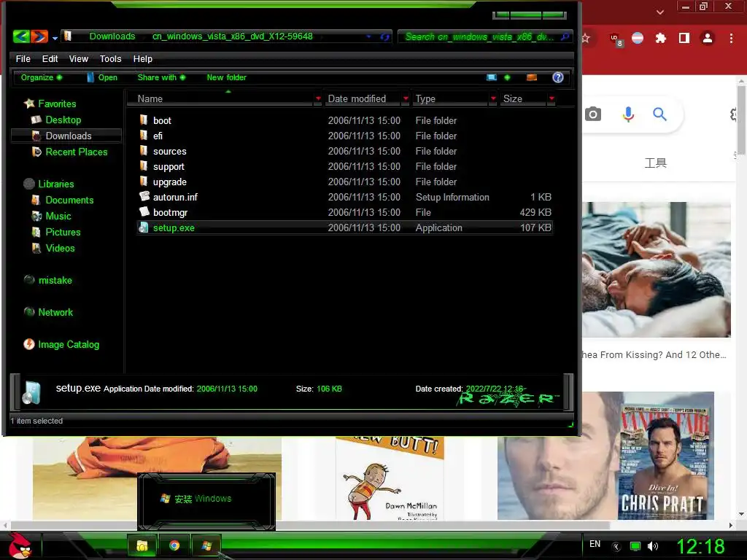
Task: Switch to the Chrome taskbar button
Action: [174, 545]
